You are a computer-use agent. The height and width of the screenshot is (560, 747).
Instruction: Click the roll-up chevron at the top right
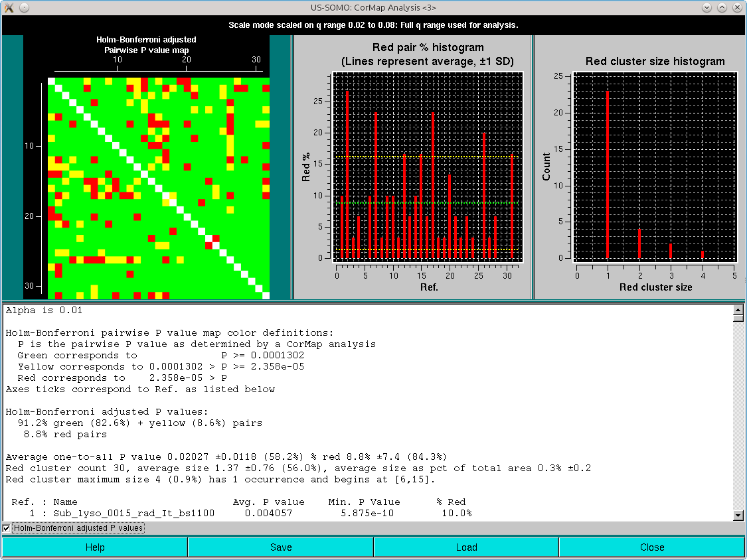706,7
